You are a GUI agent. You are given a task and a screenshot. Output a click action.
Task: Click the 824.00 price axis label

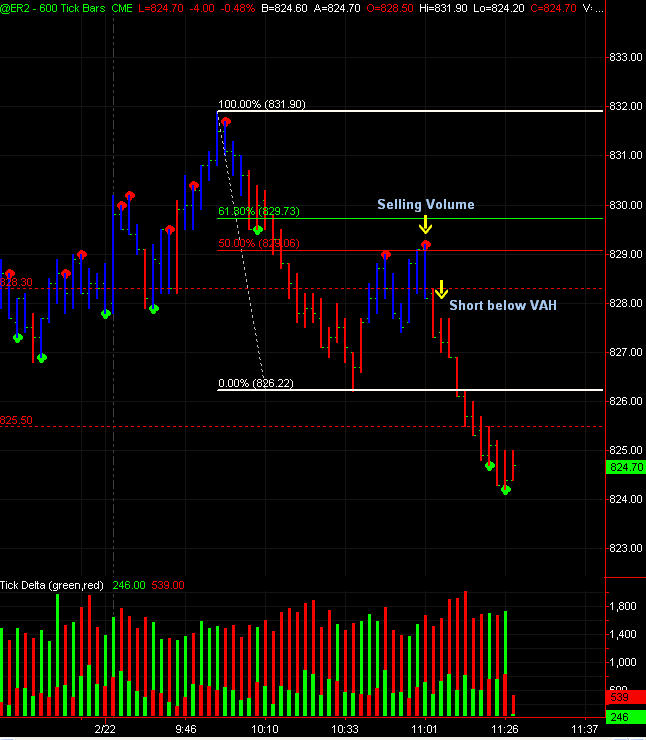click(x=626, y=499)
